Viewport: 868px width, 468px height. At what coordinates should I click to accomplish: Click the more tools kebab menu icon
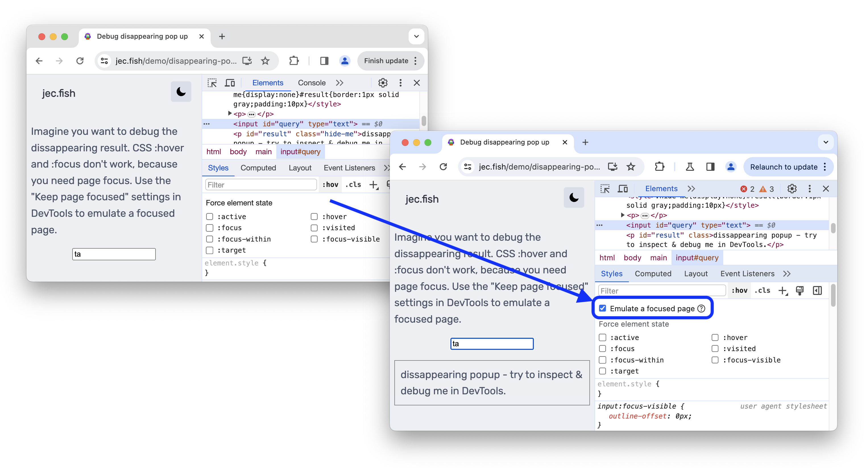809,188
